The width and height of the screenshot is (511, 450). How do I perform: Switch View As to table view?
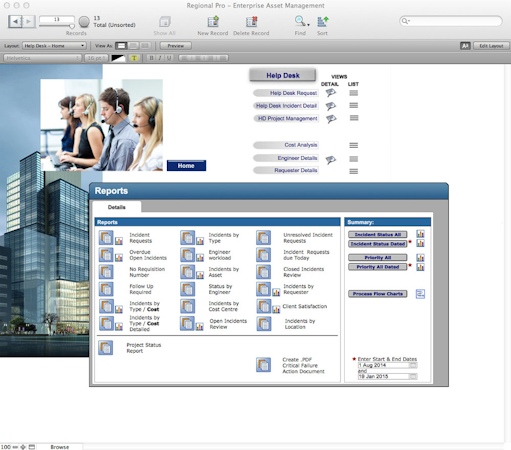[145, 46]
